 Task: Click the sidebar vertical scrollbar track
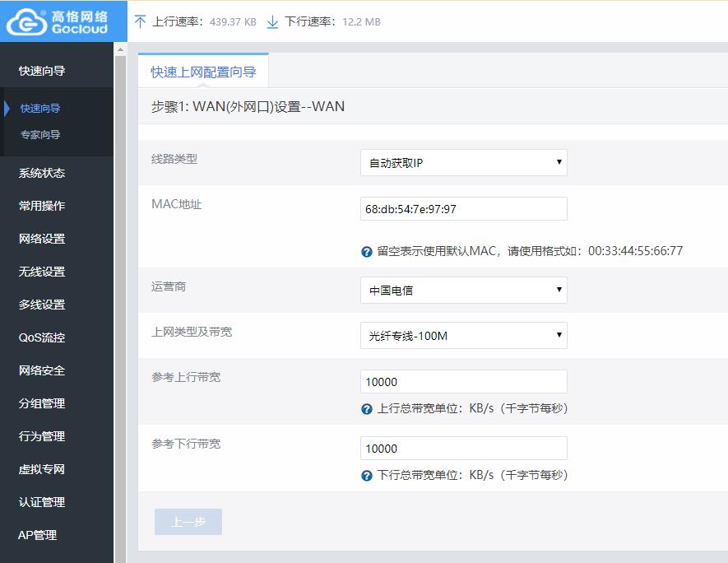tap(120, 309)
